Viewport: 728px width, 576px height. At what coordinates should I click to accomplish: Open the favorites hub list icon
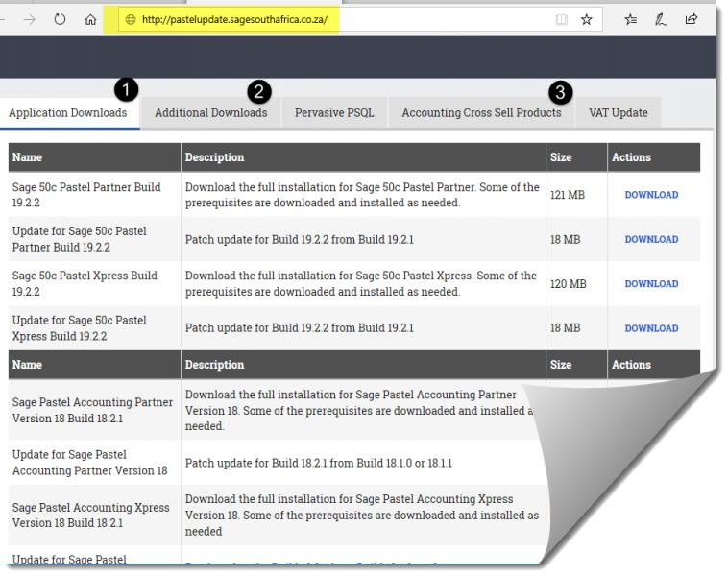[633, 19]
